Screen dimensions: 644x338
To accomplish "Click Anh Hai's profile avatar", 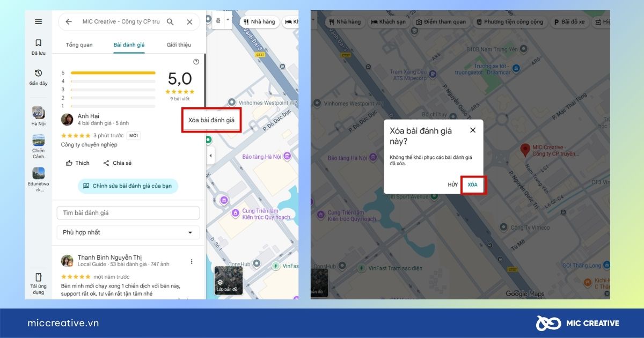I will coord(67,119).
